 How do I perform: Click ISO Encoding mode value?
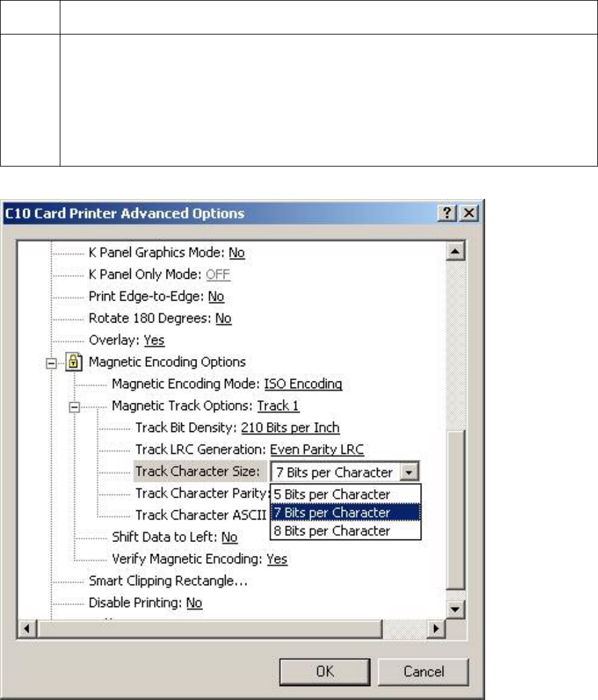point(303,384)
